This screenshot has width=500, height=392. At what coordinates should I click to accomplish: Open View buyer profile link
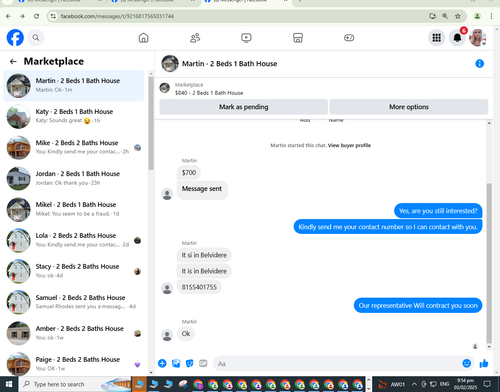point(349,145)
